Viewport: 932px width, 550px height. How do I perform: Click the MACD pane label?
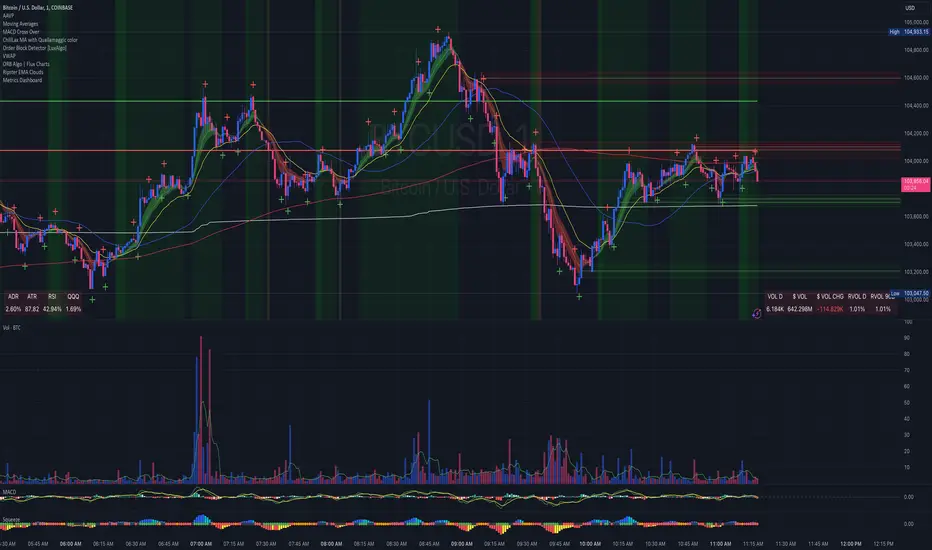pos(9,492)
